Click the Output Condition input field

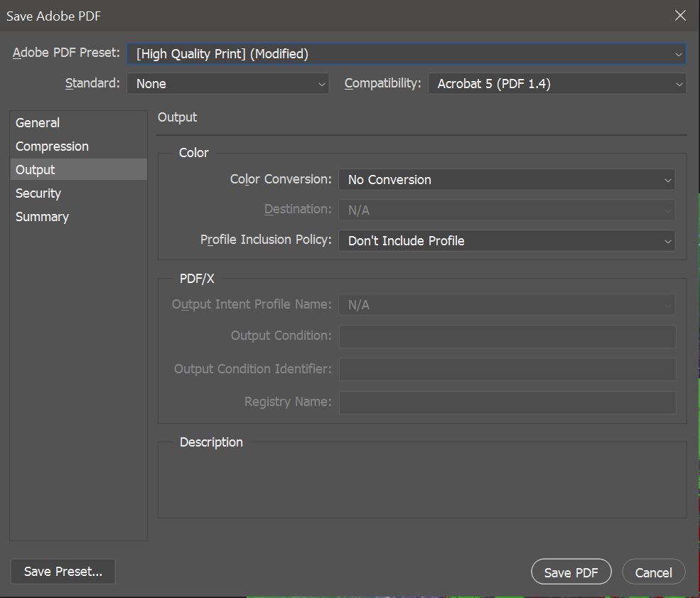pyautogui.click(x=507, y=336)
